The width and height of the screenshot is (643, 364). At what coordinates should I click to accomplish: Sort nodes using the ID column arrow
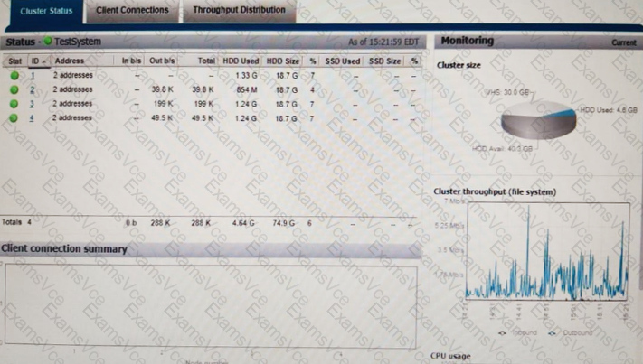pos(43,61)
